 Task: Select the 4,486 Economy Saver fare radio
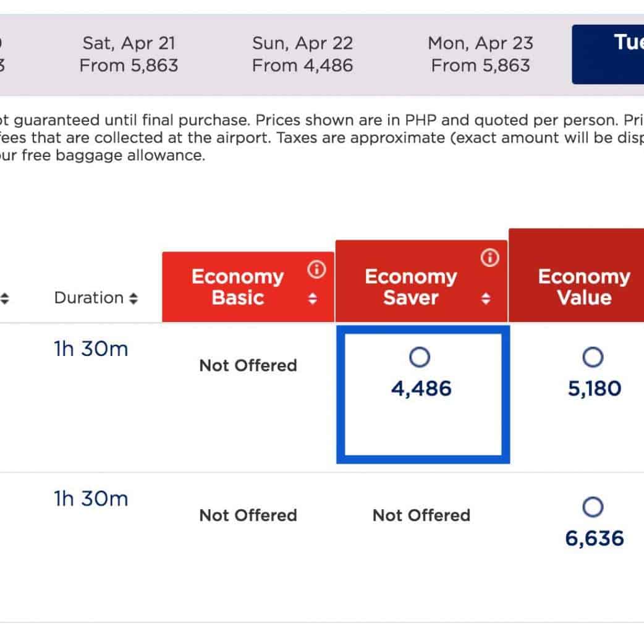[420, 357]
